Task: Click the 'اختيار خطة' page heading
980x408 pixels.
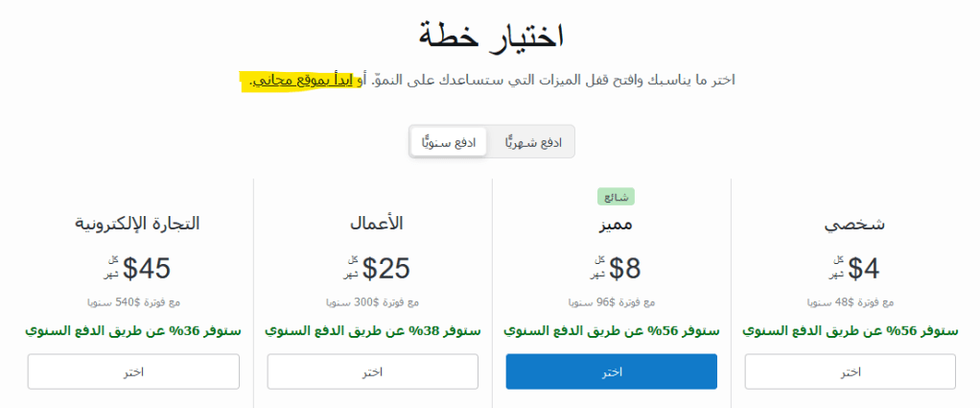Action: tap(490, 36)
